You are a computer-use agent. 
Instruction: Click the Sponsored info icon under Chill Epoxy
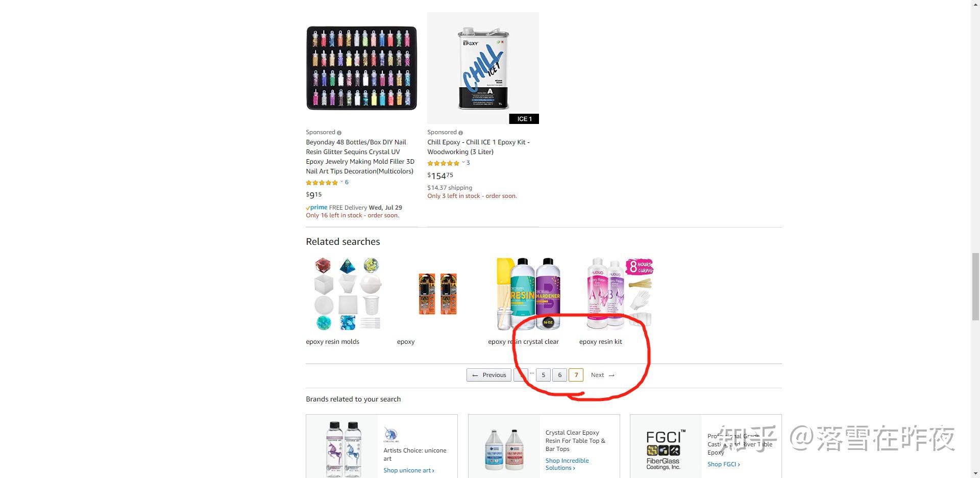(460, 133)
